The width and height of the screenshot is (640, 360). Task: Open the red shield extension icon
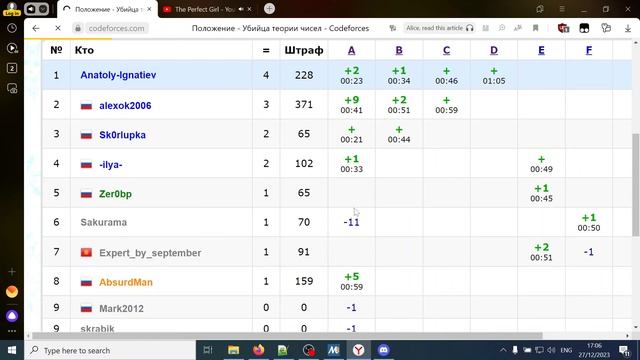click(x=563, y=28)
